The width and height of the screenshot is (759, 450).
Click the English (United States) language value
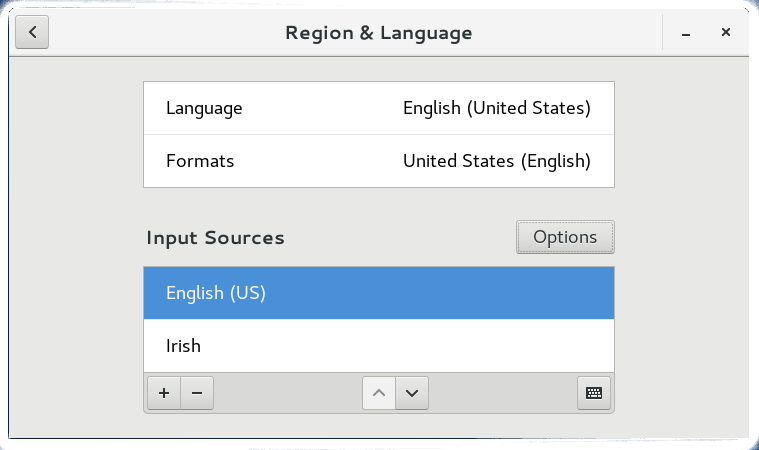pyautogui.click(x=496, y=108)
